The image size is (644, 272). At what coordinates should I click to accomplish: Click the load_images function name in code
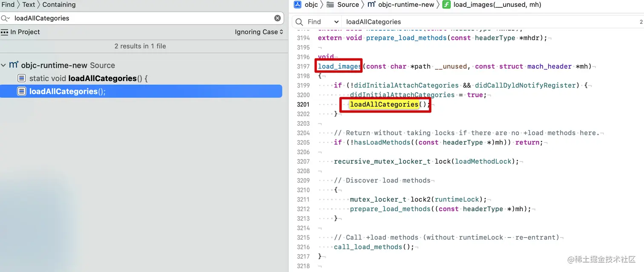(x=339, y=67)
